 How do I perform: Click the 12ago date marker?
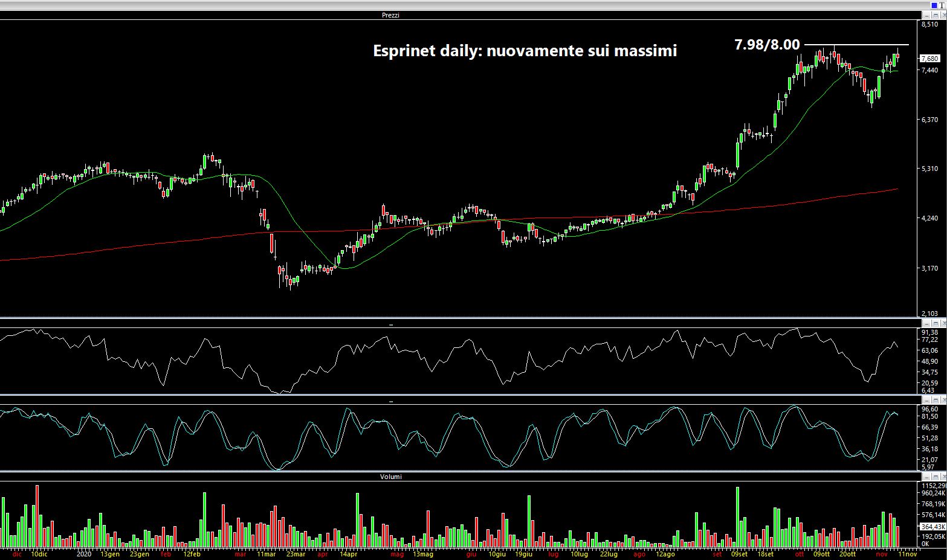[665, 553]
